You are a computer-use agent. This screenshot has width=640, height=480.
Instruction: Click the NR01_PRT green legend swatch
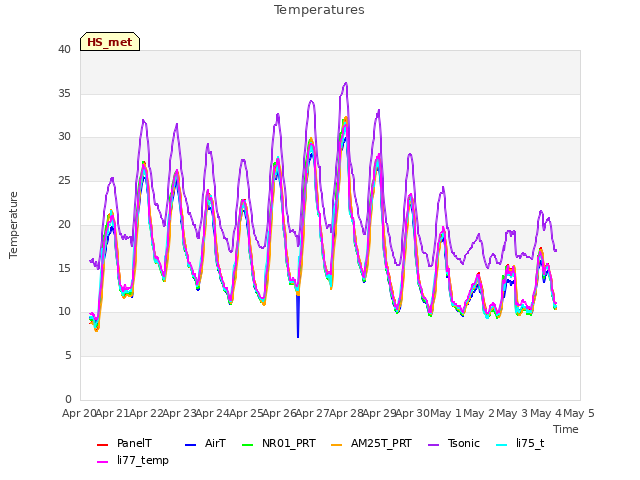pyautogui.click(x=248, y=445)
